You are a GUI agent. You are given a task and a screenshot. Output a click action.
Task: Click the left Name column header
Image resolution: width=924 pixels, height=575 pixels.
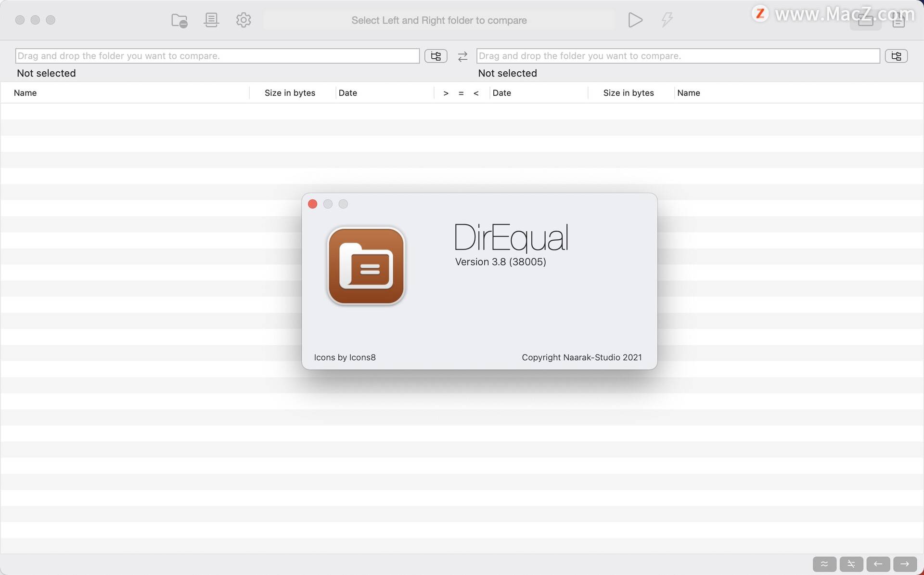(x=25, y=93)
